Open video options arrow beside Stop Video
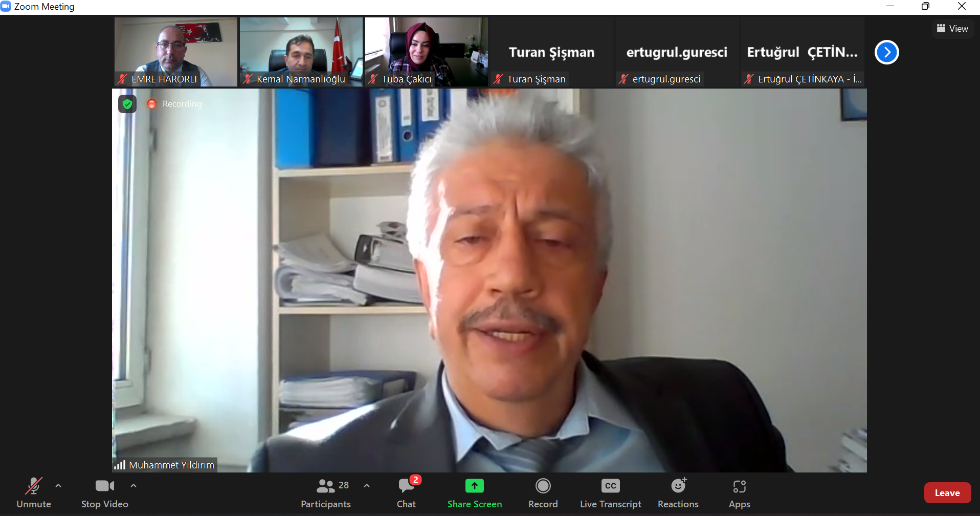The height and width of the screenshot is (516, 980). pos(133,486)
